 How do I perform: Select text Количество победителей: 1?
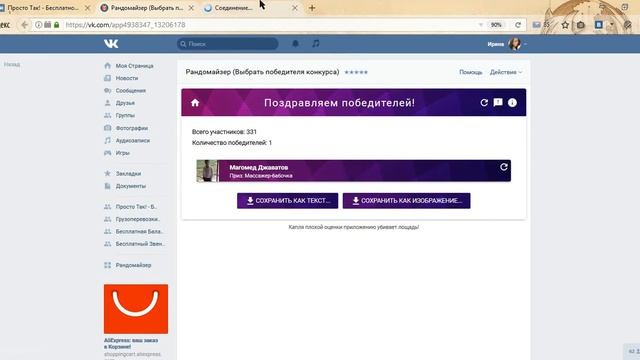(x=232, y=143)
